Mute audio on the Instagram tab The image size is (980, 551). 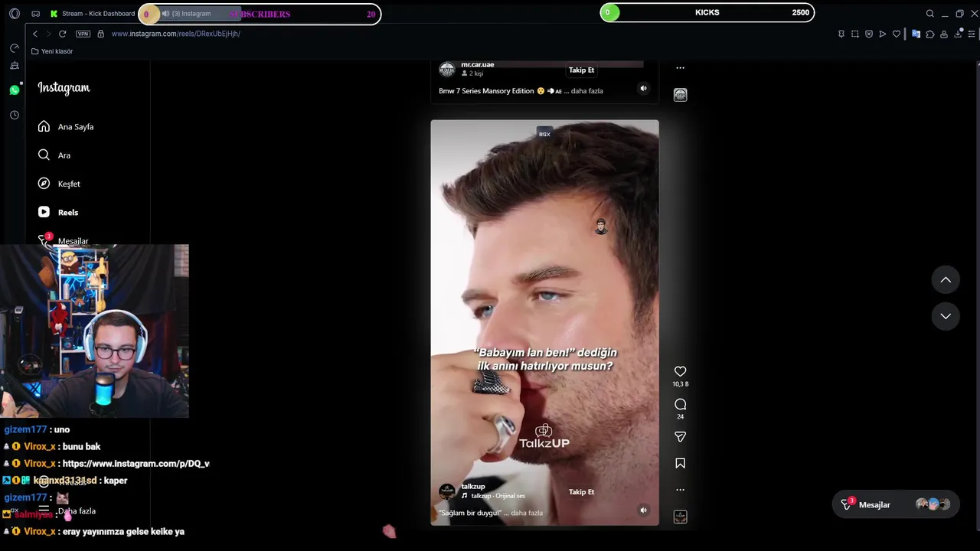tap(165, 14)
